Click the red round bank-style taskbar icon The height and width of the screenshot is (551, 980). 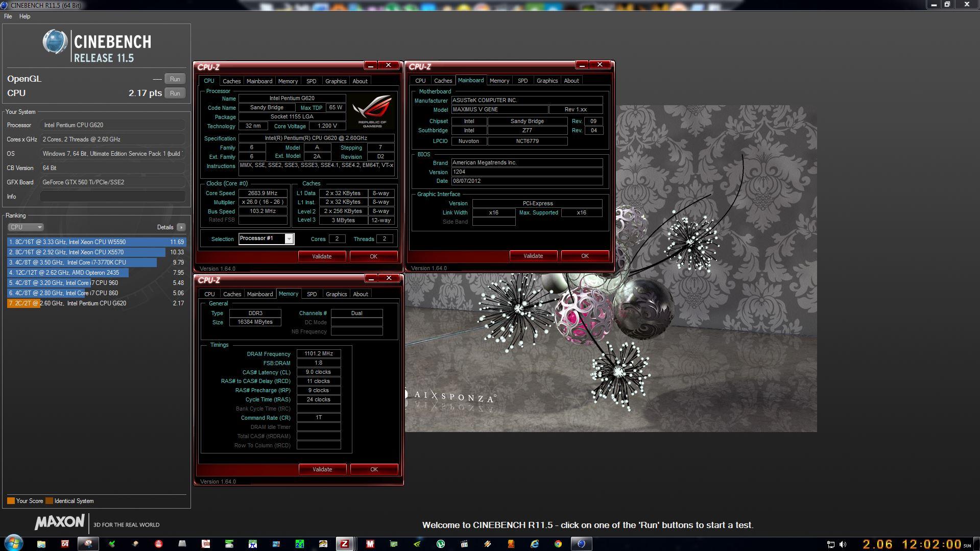(159, 544)
